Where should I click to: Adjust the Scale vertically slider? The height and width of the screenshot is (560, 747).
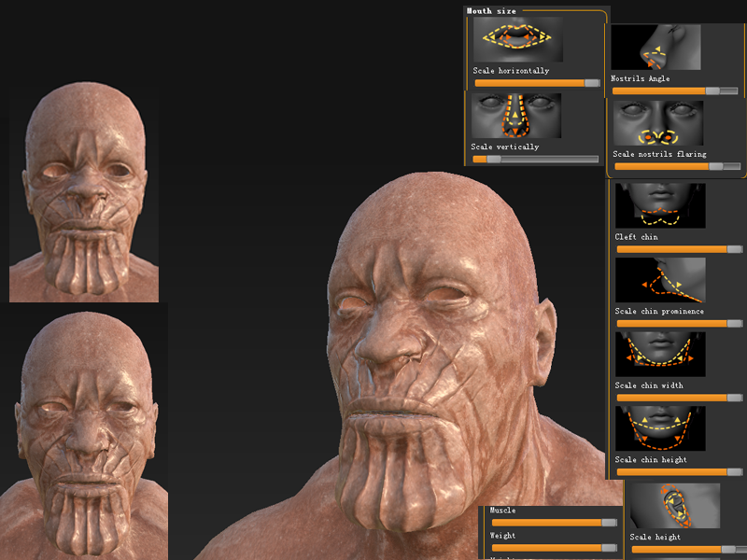coord(535,159)
